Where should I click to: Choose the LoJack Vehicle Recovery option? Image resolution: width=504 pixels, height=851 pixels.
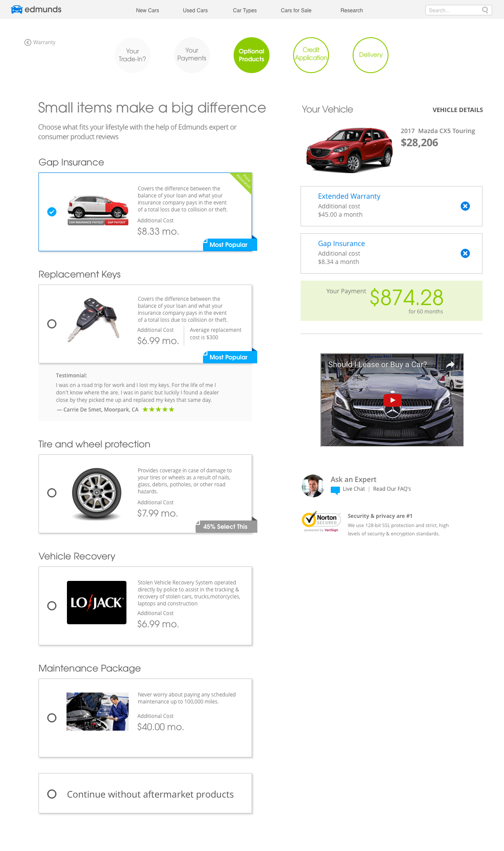point(52,606)
